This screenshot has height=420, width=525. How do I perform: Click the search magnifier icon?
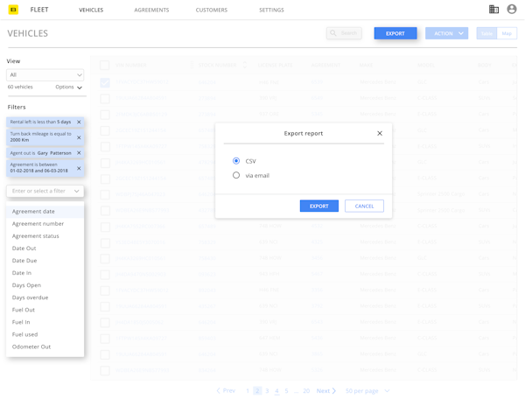click(332, 33)
